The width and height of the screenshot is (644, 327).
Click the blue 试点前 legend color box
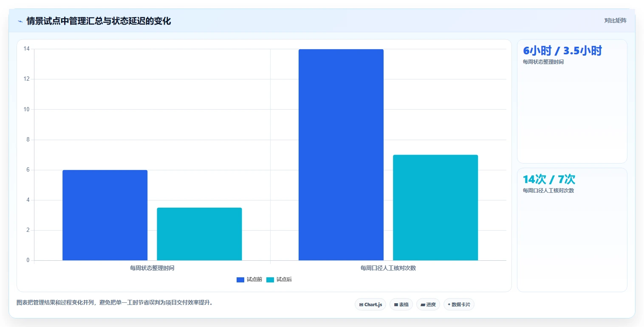click(240, 279)
